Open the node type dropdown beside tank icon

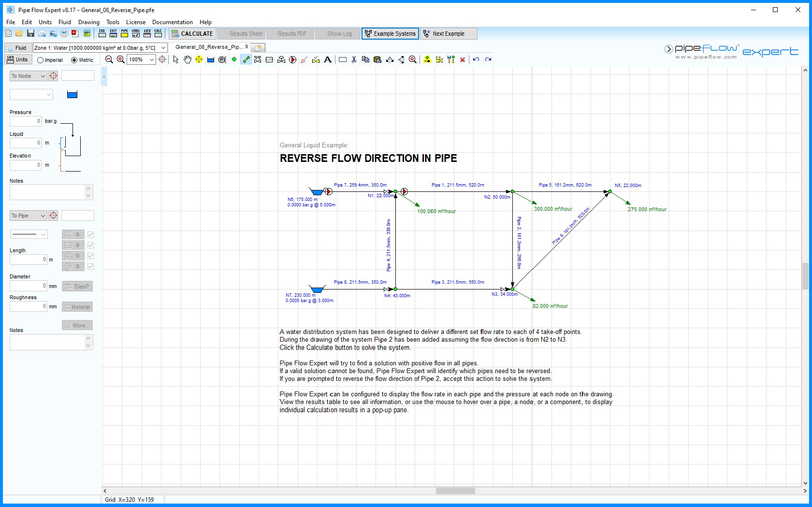coord(31,95)
